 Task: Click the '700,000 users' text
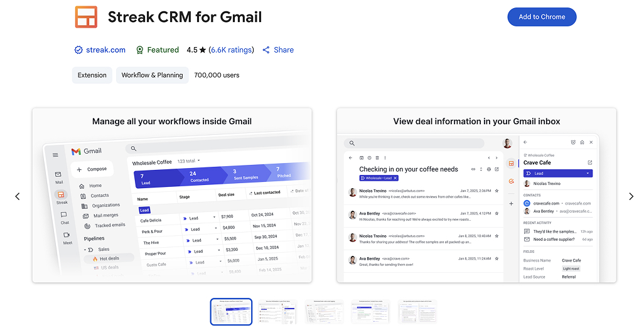tap(217, 75)
